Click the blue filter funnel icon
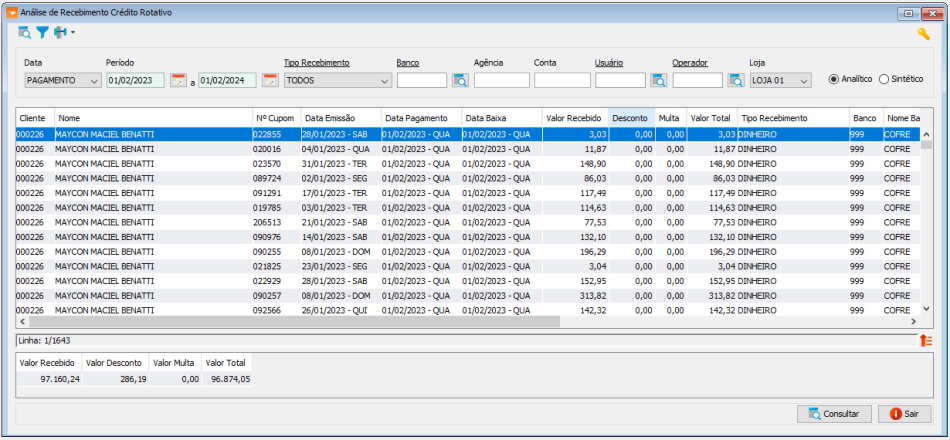950x440 pixels. click(x=43, y=33)
